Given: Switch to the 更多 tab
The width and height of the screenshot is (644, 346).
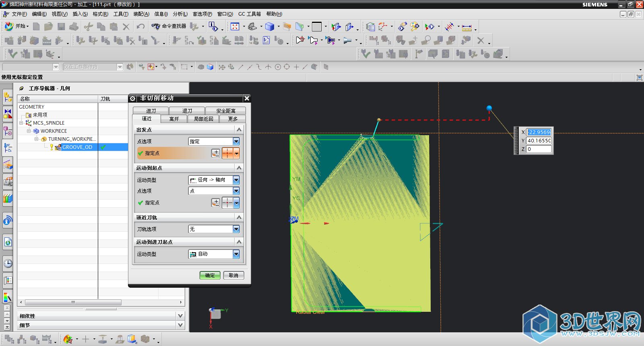Looking at the screenshot, I should (x=233, y=119).
